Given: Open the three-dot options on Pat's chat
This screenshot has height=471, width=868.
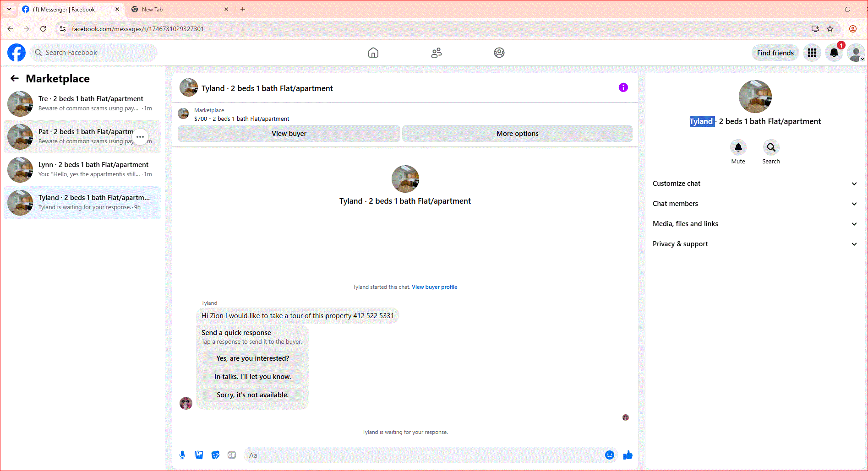Looking at the screenshot, I should [x=140, y=137].
